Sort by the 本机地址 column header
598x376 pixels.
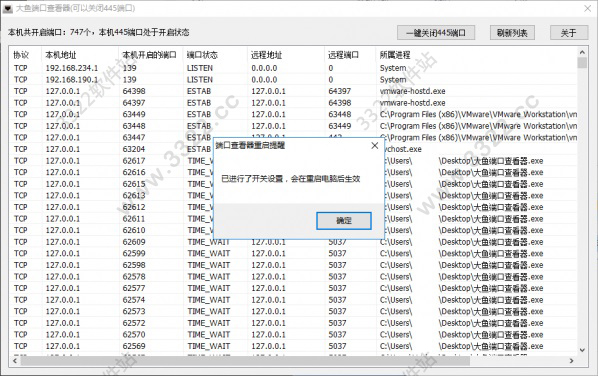[80, 55]
